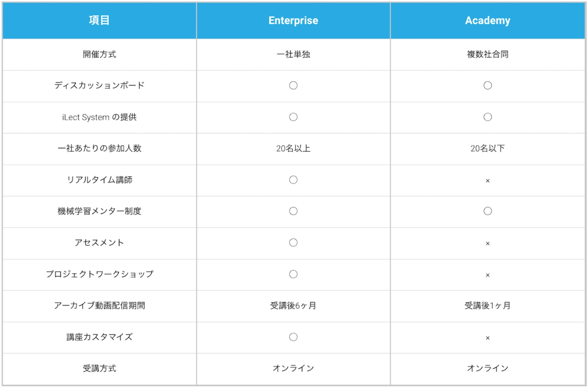
Task: Click the アーカイブ動画配信期間 row label
Action: point(99,305)
